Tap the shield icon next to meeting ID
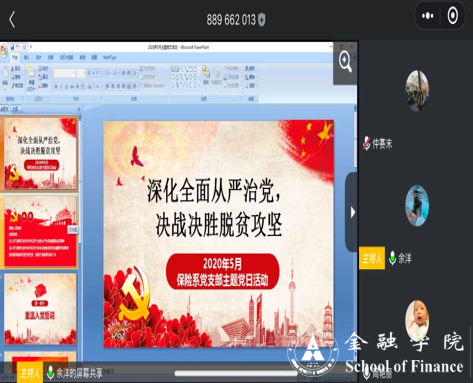Image resolution: width=473 pixels, height=383 pixels. 262,19
